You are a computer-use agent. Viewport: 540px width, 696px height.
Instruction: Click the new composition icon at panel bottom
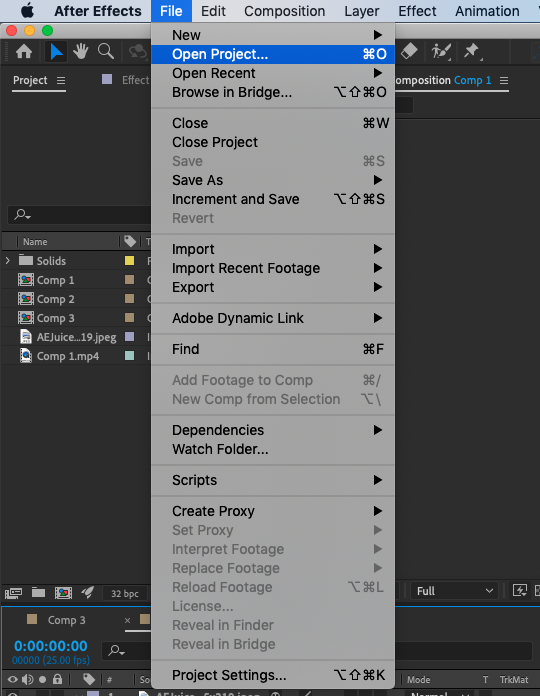pyautogui.click(x=63, y=593)
